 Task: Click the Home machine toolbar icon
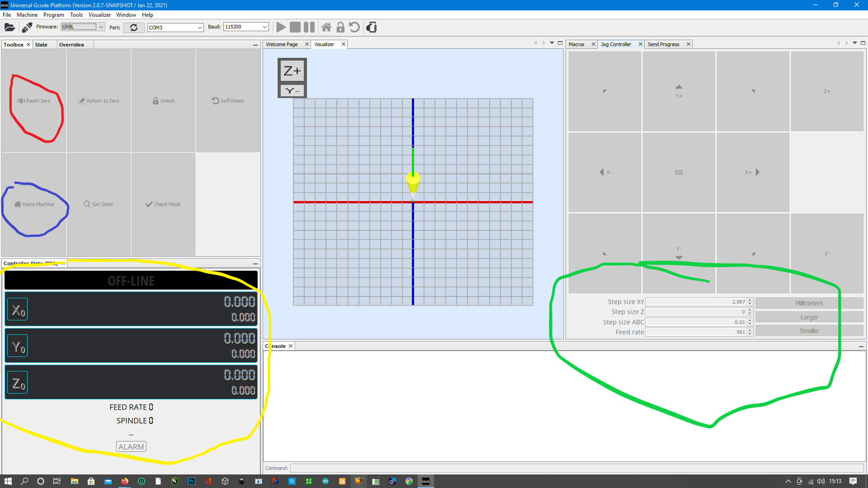[x=326, y=28]
